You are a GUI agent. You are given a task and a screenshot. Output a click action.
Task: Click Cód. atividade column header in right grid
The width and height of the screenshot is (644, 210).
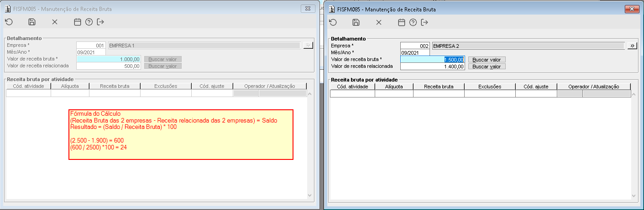(x=352, y=86)
